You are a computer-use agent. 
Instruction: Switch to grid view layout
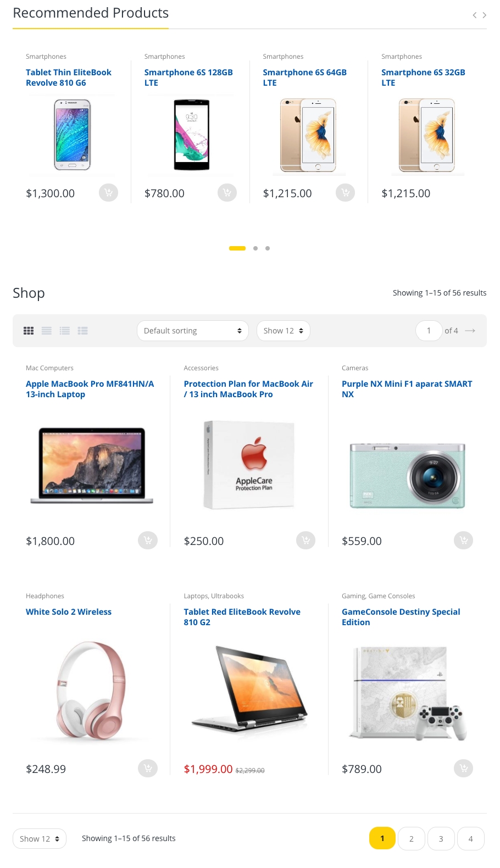pyautogui.click(x=29, y=331)
